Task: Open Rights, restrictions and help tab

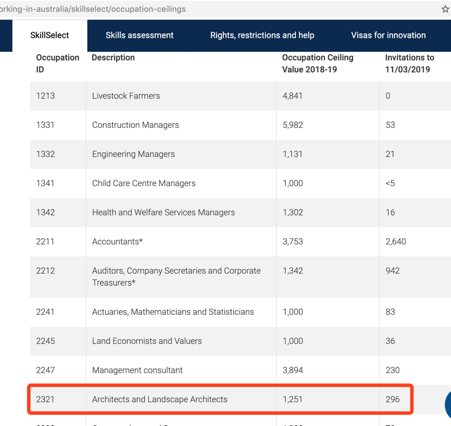Action: coord(262,35)
